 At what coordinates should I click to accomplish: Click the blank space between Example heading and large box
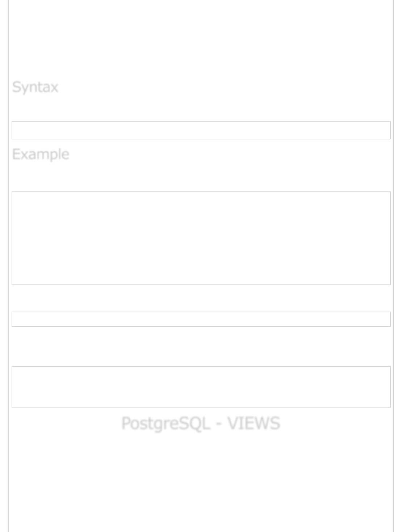201,177
